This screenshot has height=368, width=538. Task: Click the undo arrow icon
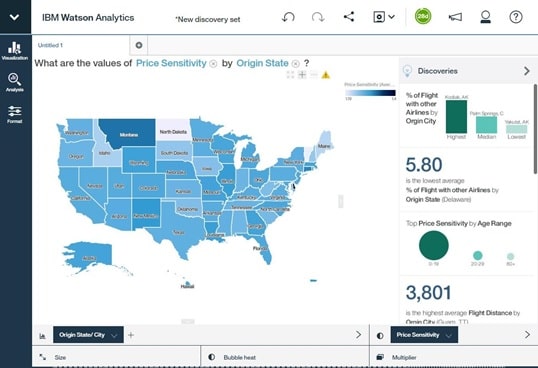[288, 17]
